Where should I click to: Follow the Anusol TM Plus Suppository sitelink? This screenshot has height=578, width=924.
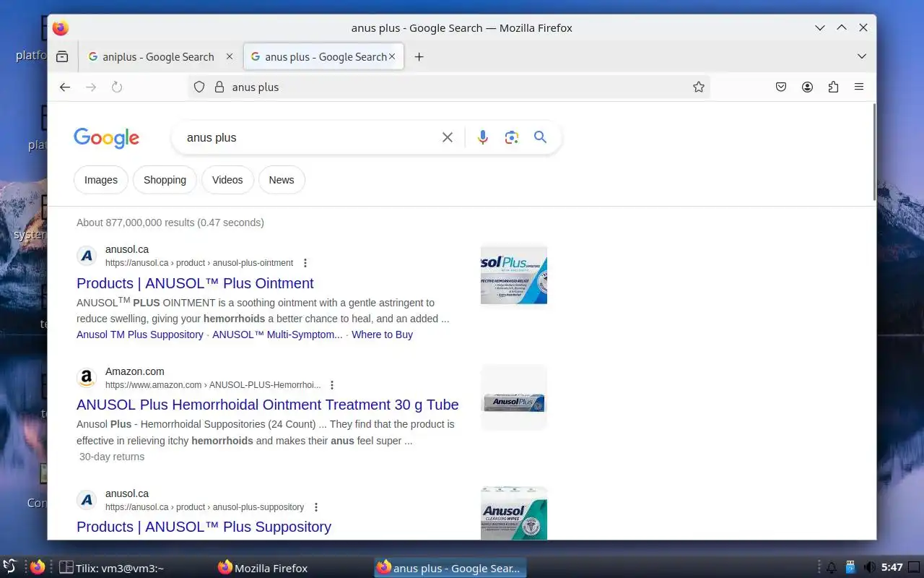140,335
